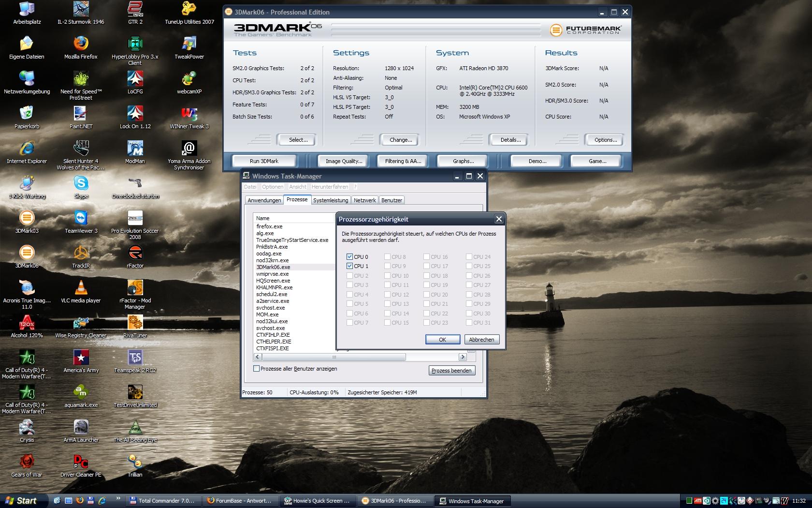The image size is (812, 508).
Task: Open the Benutzer tab in Task-Manager
Action: tap(391, 200)
